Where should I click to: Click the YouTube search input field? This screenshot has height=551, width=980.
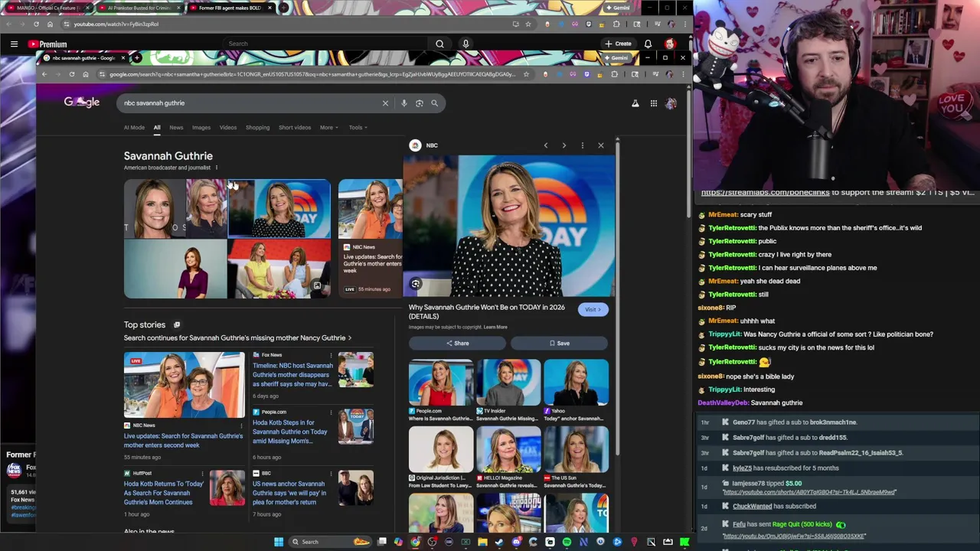325,44
